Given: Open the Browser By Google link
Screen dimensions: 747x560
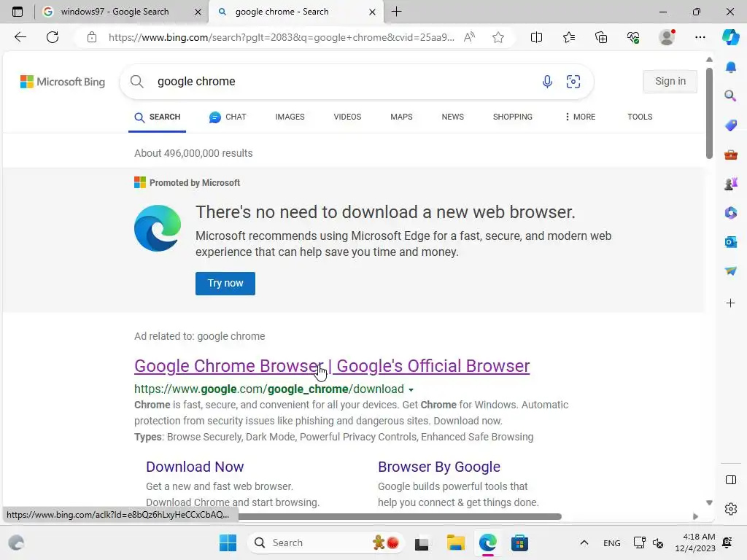Looking at the screenshot, I should (x=438, y=467).
